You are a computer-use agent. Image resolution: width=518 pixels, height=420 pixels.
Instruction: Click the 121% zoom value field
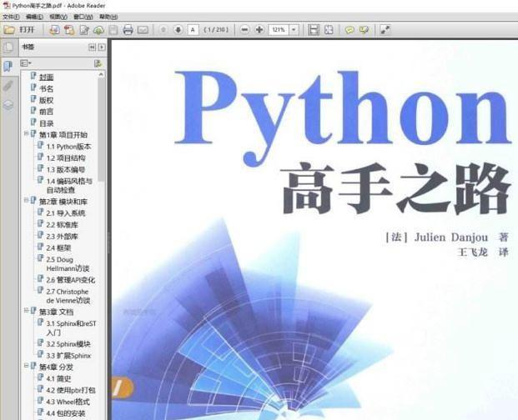pyautogui.click(x=279, y=30)
